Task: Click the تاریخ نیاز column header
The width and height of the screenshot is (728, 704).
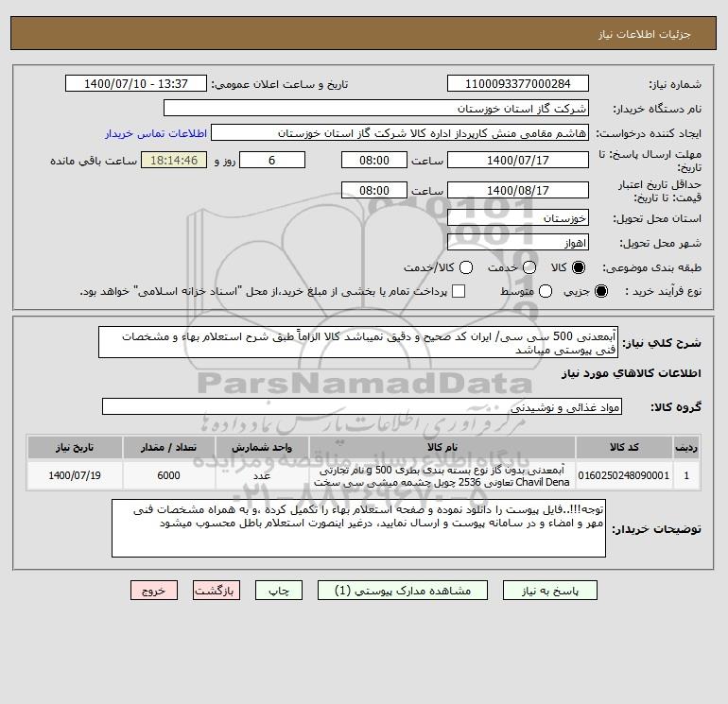Action: 75,447
